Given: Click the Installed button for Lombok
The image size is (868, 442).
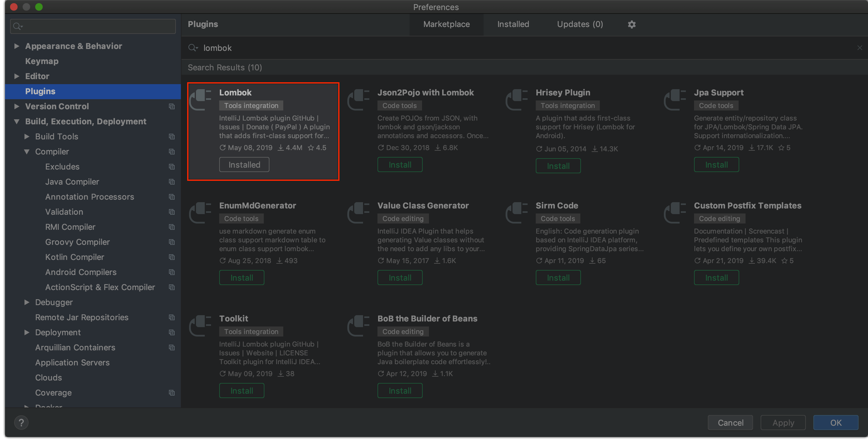Looking at the screenshot, I should (x=244, y=165).
